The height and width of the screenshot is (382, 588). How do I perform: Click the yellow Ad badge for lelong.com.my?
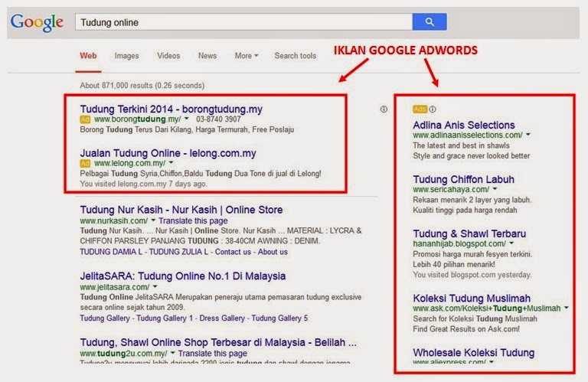tap(85, 163)
